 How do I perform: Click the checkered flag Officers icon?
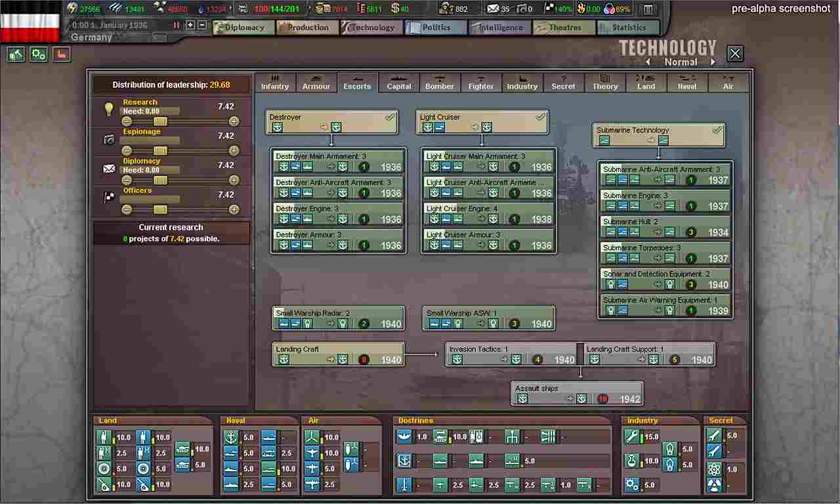click(x=109, y=198)
